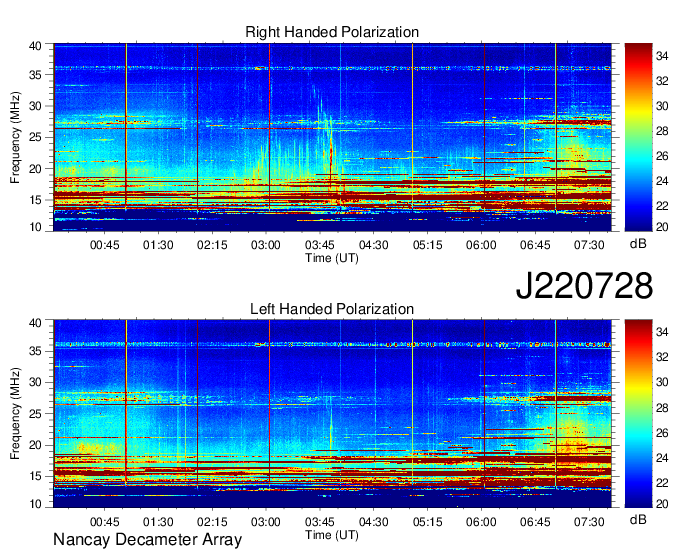Click the color bar of the Right Handed plot

[638, 137]
